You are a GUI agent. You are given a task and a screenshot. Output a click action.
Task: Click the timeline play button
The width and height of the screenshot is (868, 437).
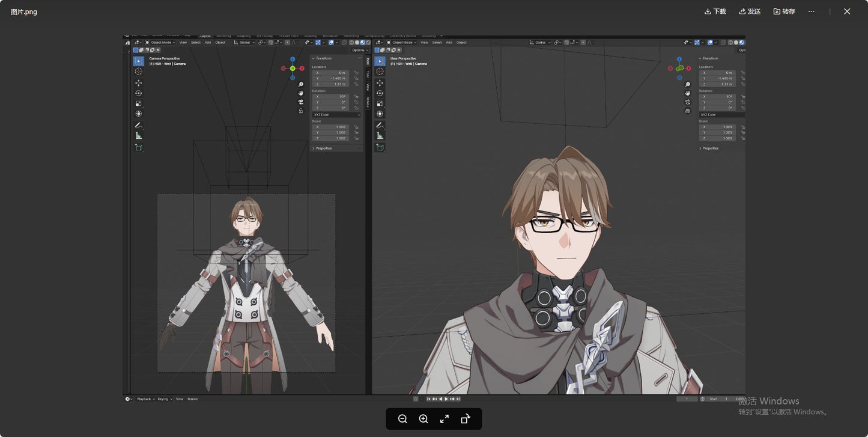pos(446,399)
